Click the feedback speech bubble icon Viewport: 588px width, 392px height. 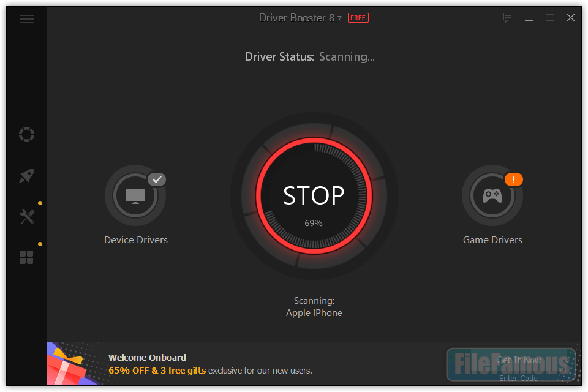point(508,18)
